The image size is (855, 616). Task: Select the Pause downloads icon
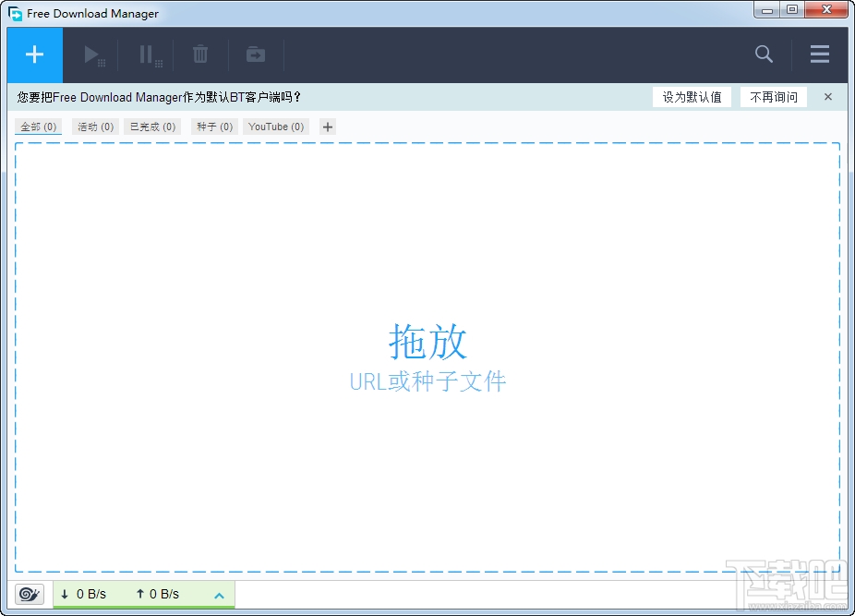coord(146,54)
